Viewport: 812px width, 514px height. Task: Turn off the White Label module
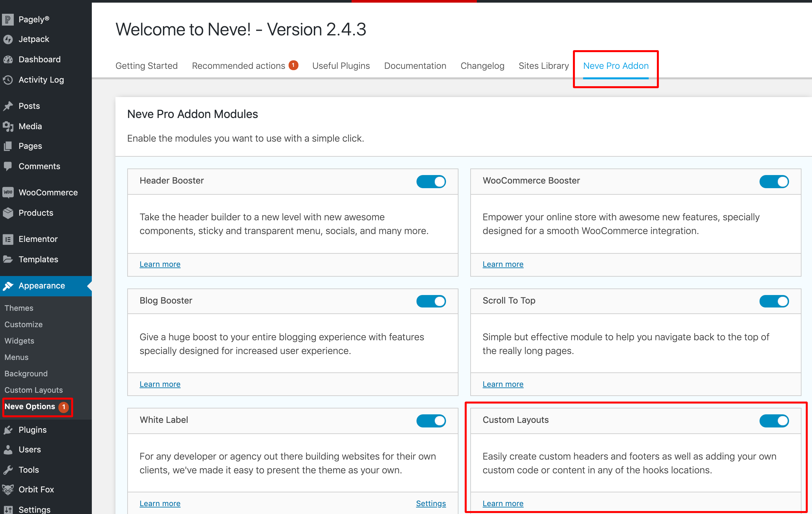click(x=431, y=421)
